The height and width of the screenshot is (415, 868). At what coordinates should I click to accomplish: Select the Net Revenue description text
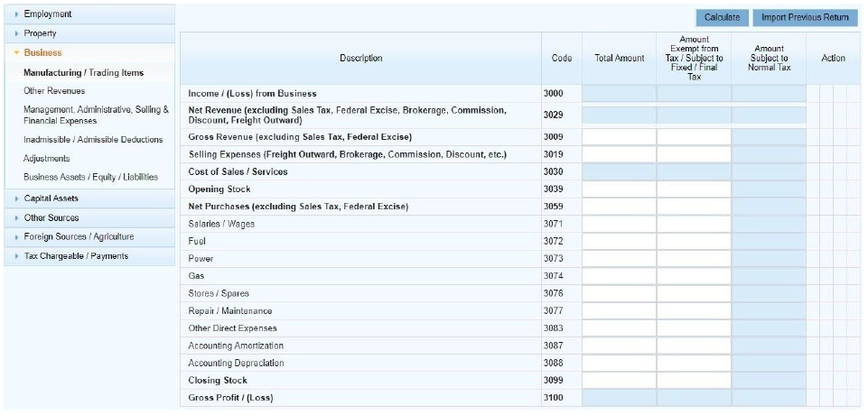(347, 115)
